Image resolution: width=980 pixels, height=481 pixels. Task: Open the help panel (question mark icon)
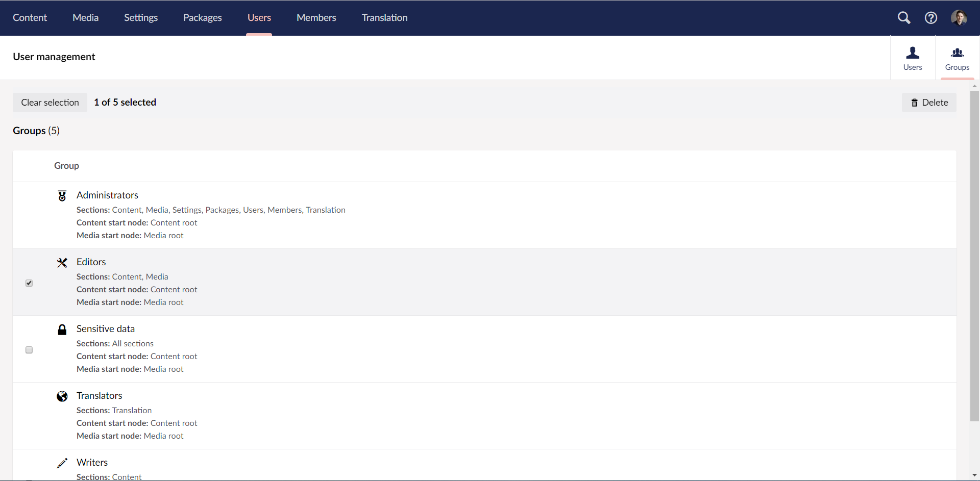931,17
